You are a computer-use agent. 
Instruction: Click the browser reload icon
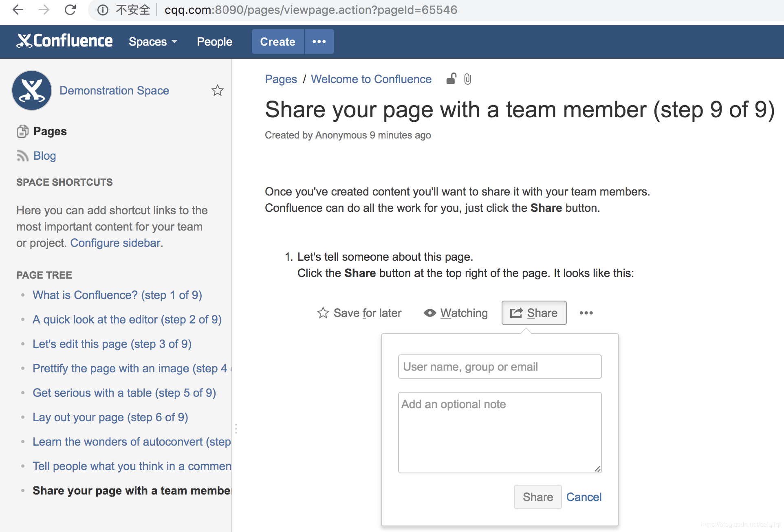(x=70, y=10)
